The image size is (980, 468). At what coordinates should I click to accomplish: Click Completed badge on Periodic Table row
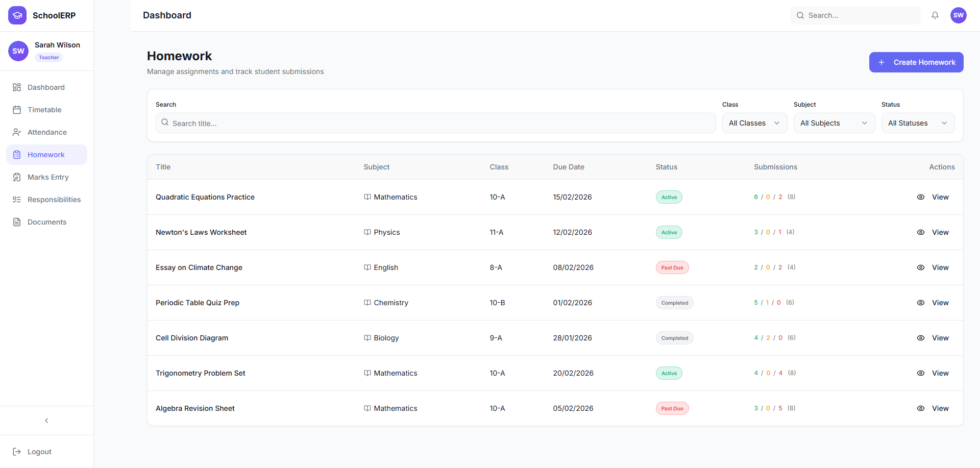click(675, 303)
